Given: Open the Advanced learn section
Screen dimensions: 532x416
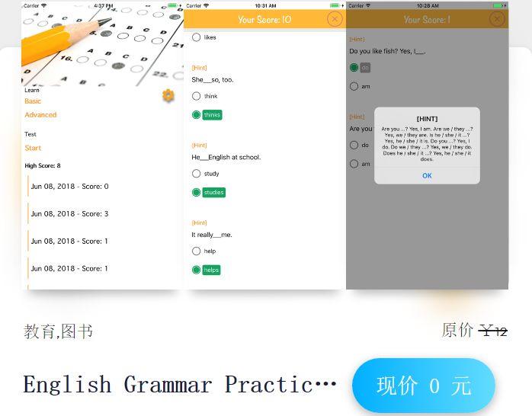Looking at the screenshot, I should (x=40, y=115).
